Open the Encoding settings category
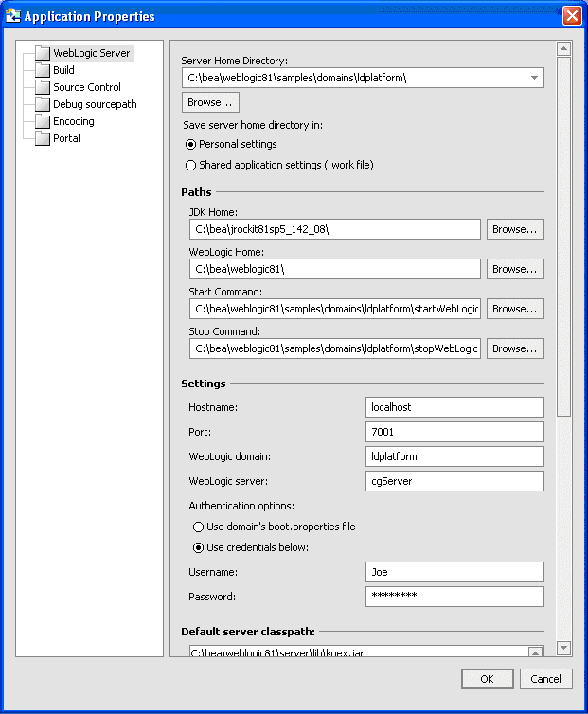The height and width of the screenshot is (714, 588). tap(74, 121)
